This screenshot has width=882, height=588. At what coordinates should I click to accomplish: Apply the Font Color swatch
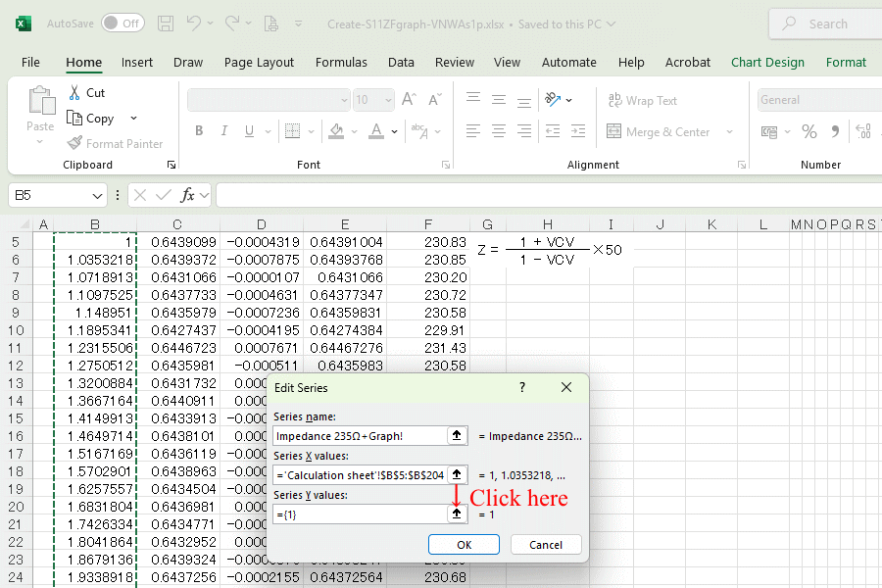(x=376, y=131)
